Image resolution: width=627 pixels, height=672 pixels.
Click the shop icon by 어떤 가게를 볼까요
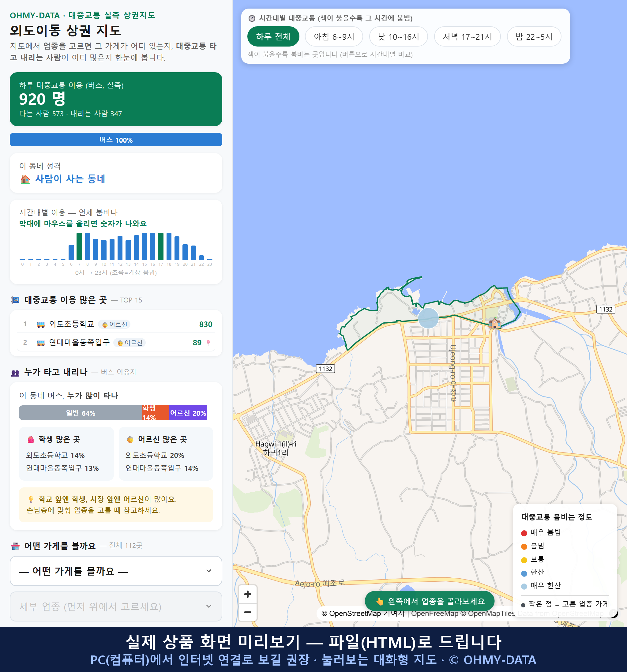coord(15,546)
